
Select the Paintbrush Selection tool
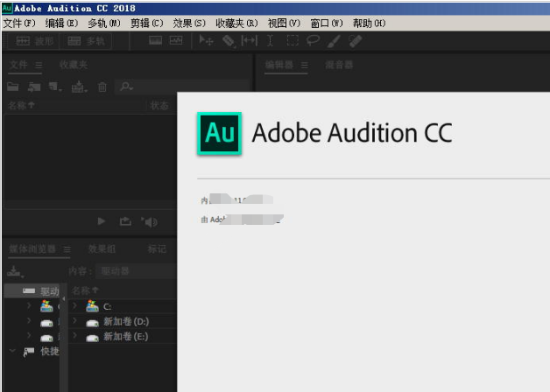(x=334, y=41)
